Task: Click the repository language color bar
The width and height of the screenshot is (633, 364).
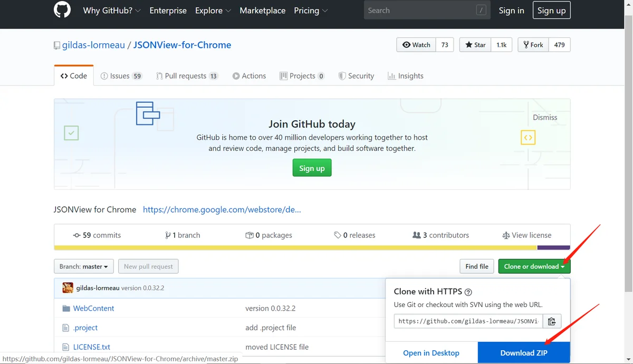Action: point(312,247)
